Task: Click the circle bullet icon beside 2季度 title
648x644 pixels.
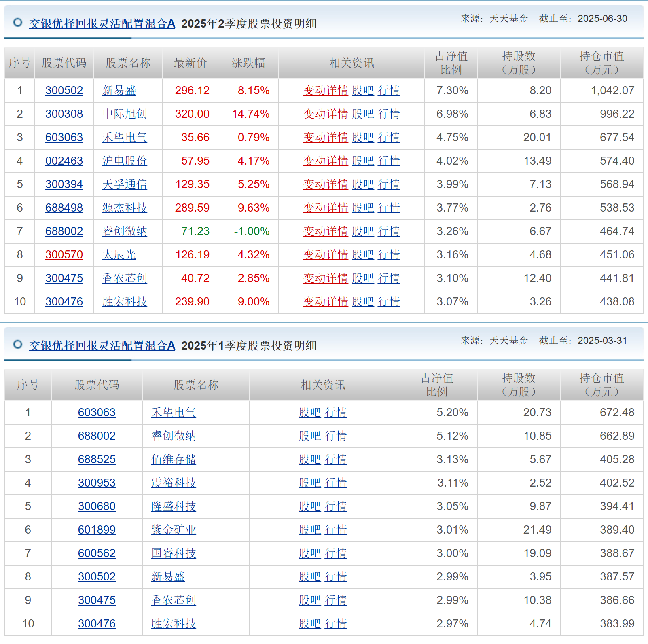Action: [18, 22]
